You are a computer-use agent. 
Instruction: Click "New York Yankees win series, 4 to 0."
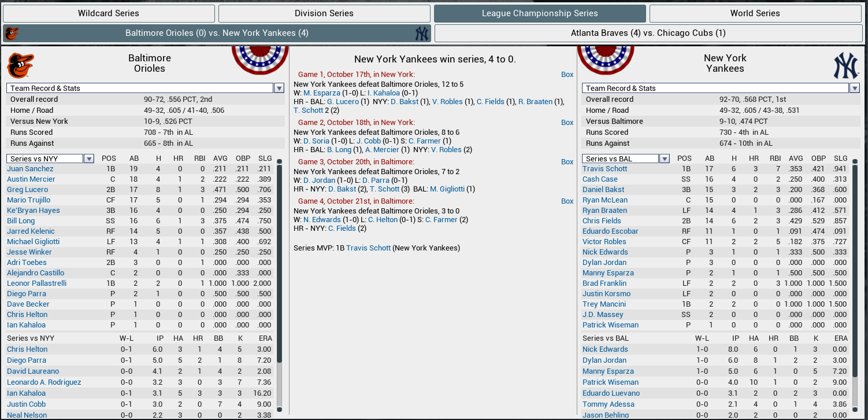[x=435, y=59]
